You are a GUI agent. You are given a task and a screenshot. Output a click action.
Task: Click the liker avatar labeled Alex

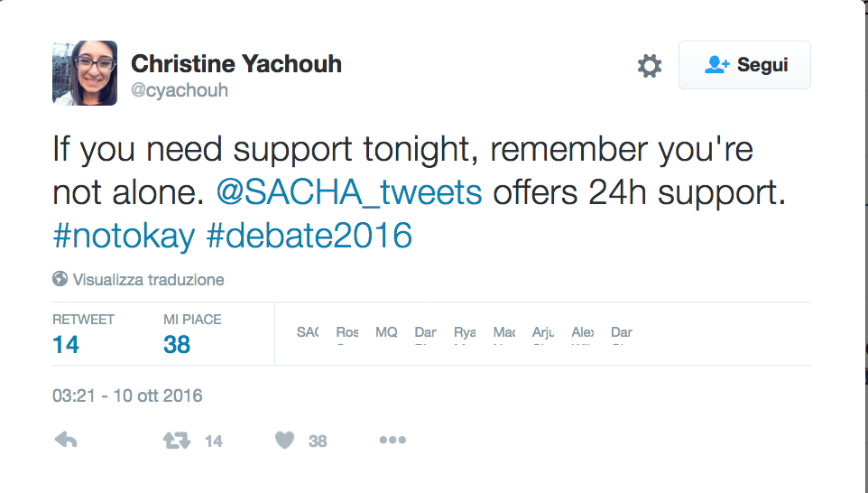coord(583,333)
